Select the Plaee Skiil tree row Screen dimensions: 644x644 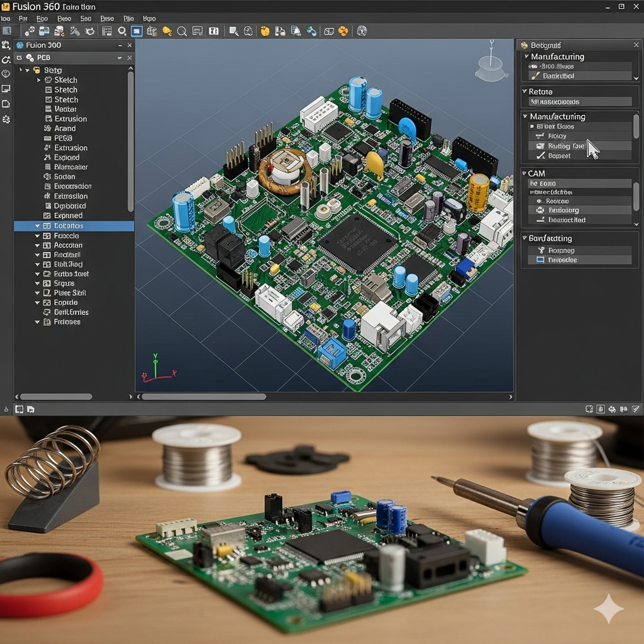click(x=74, y=293)
